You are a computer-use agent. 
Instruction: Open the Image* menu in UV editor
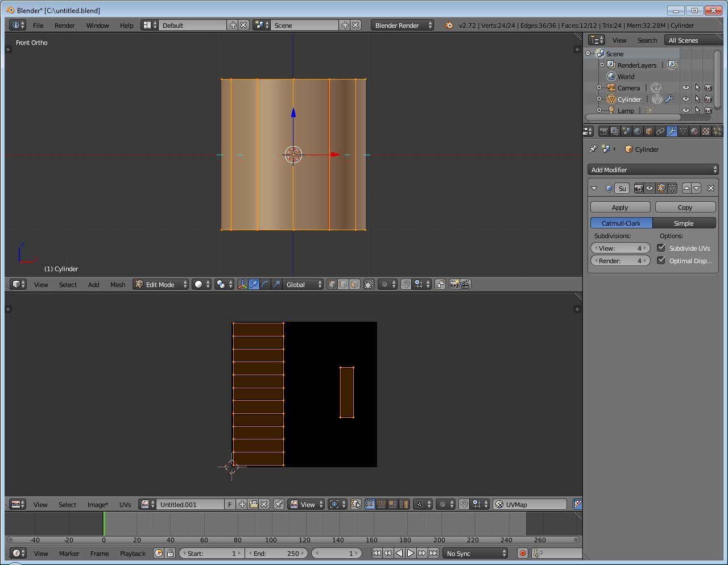coord(98,504)
